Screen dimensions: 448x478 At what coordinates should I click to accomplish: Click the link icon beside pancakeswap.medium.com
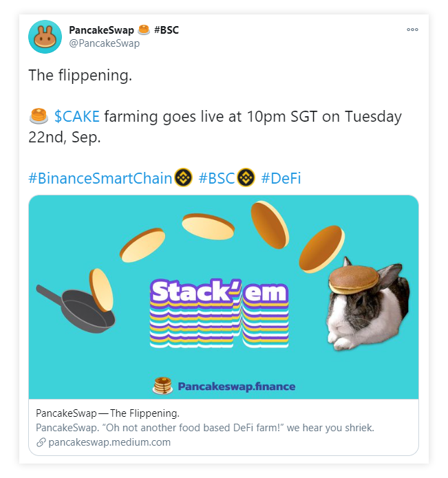[41, 442]
